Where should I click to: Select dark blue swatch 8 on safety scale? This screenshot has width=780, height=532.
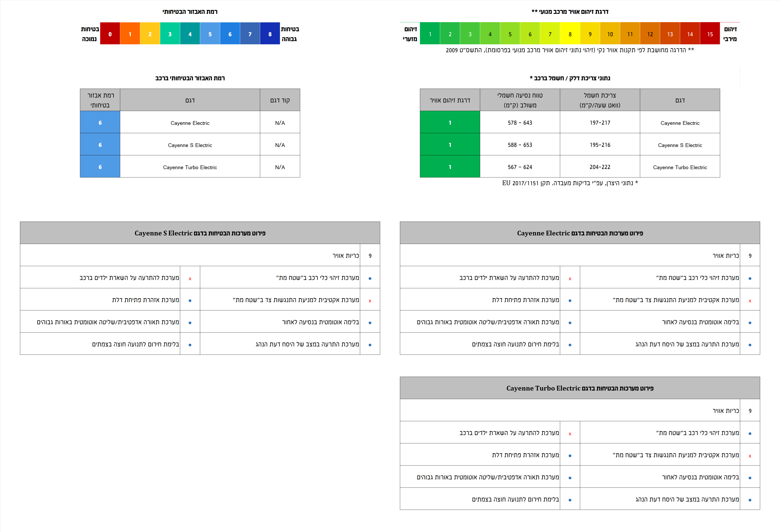coord(270,34)
